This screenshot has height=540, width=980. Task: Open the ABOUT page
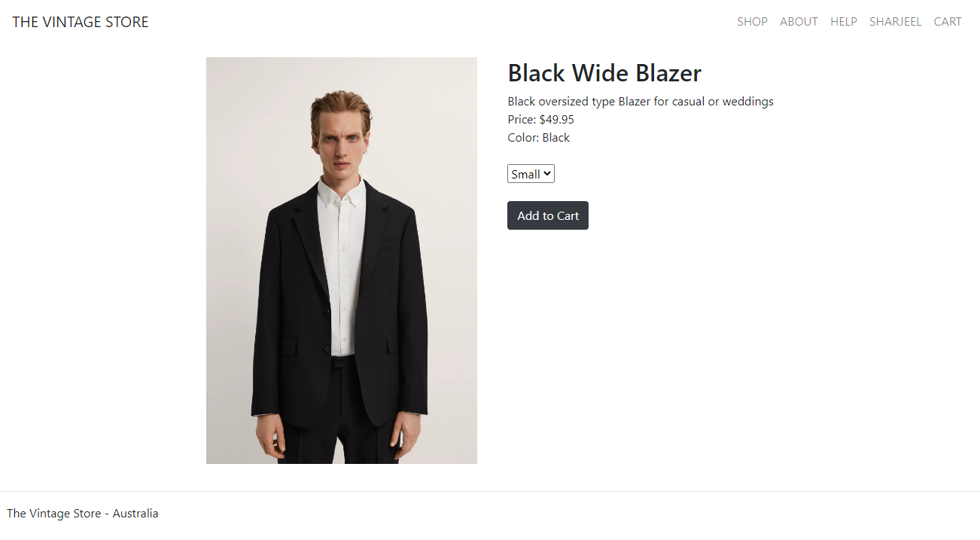click(799, 22)
